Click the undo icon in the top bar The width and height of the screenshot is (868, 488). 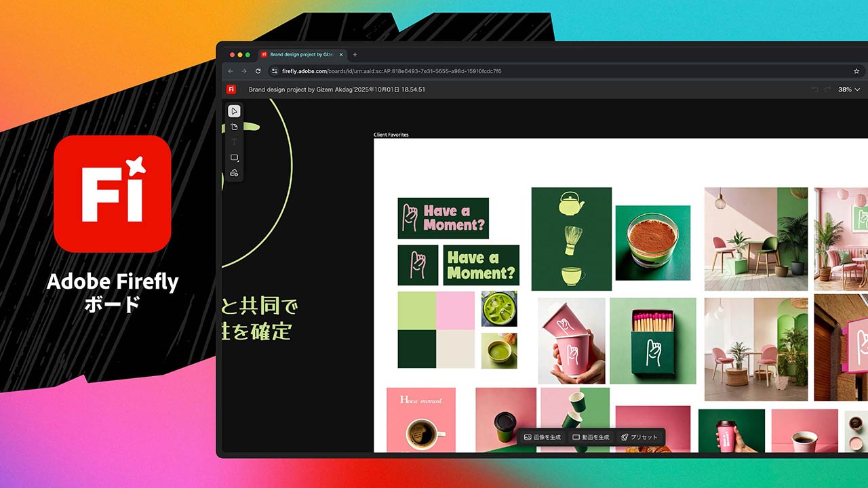[814, 89]
